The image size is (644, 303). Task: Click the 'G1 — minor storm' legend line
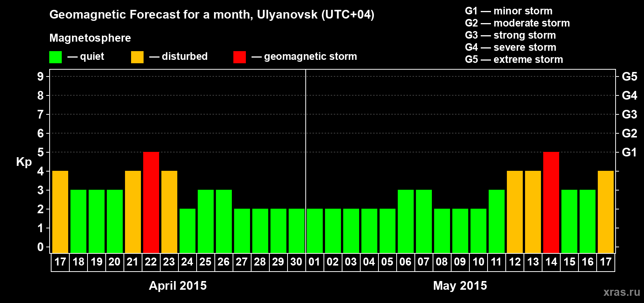pos(508,11)
